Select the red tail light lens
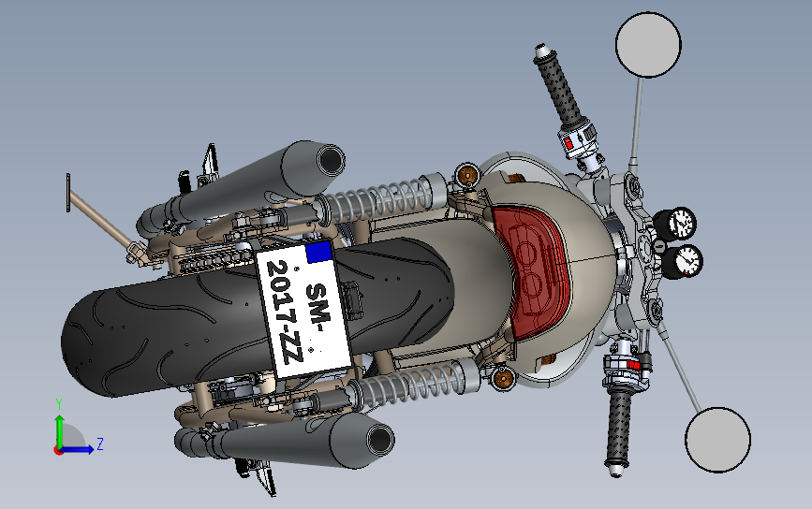The image size is (812, 509). pyautogui.click(x=531, y=272)
